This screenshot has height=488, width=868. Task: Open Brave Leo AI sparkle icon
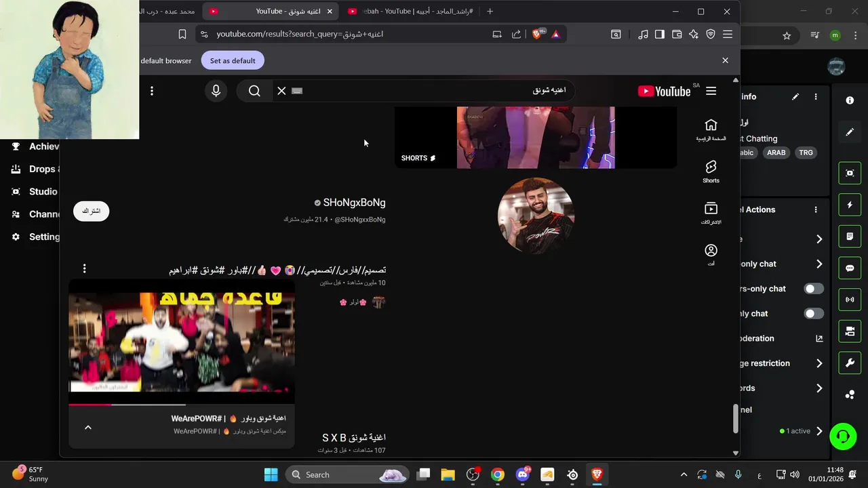[x=693, y=34]
